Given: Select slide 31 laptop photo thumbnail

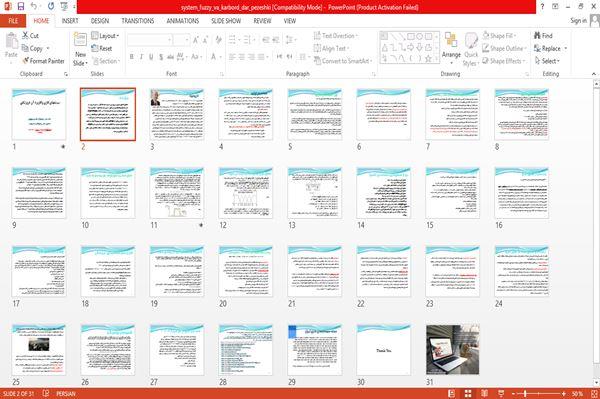Looking at the screenshot, I should coord(453,350).
